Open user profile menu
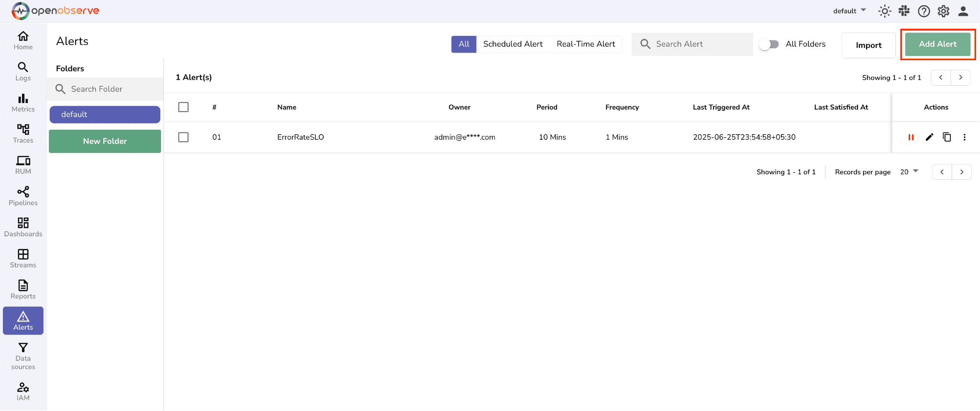 pos(963,11)
